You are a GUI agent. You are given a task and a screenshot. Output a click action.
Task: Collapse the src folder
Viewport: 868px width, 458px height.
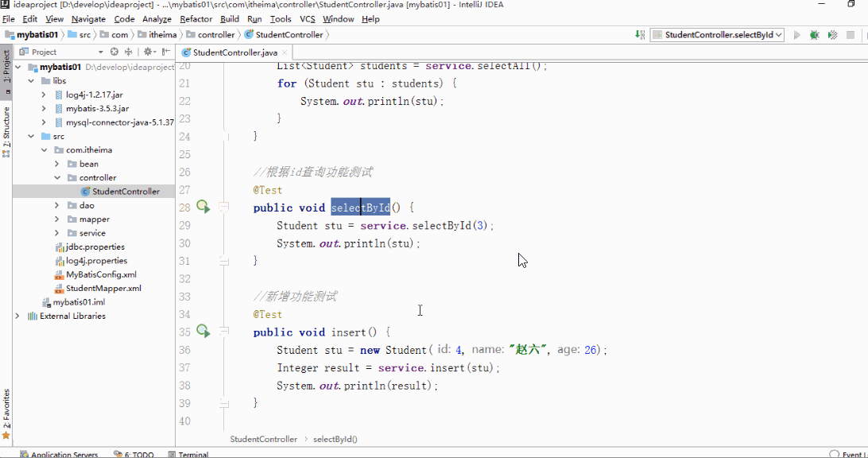click(x=31, y=135)
